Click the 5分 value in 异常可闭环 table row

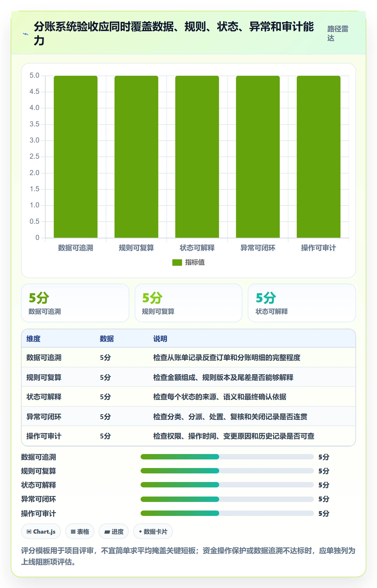[105, 417]
